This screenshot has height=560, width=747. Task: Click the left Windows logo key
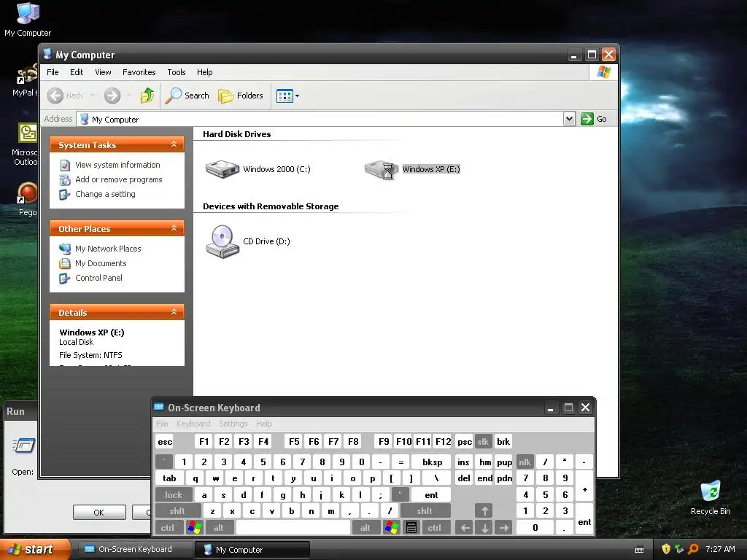click(194, 528)
